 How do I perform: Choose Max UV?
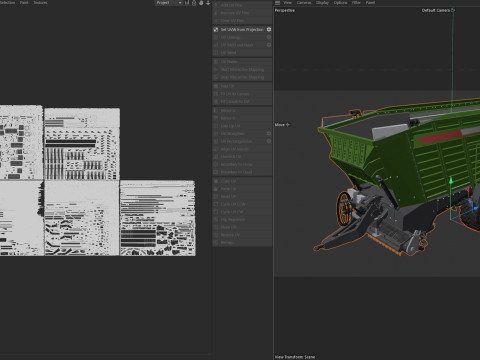pyautogui.click(x=242, y=86)
